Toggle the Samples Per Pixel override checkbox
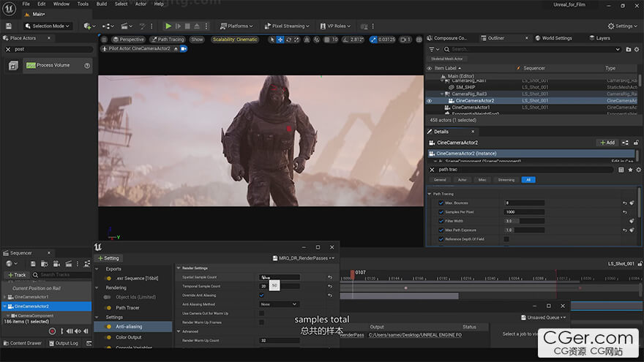This screenshot has height=362, width=644. (441, 211)
